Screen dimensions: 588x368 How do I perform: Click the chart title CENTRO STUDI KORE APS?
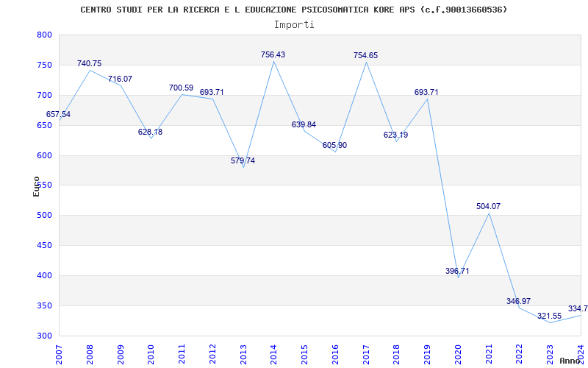pyautogui.click(x=293, y=10)
